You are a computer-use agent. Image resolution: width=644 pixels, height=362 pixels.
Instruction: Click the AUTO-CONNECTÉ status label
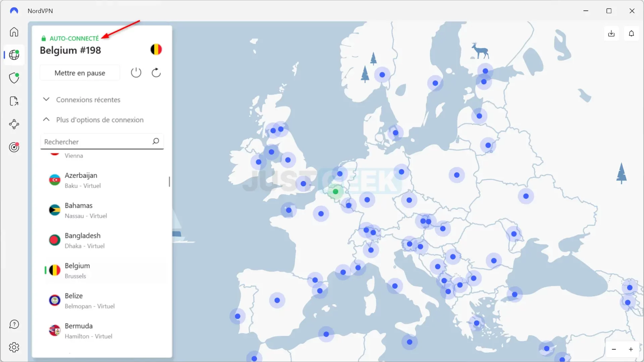coord(74,39)
